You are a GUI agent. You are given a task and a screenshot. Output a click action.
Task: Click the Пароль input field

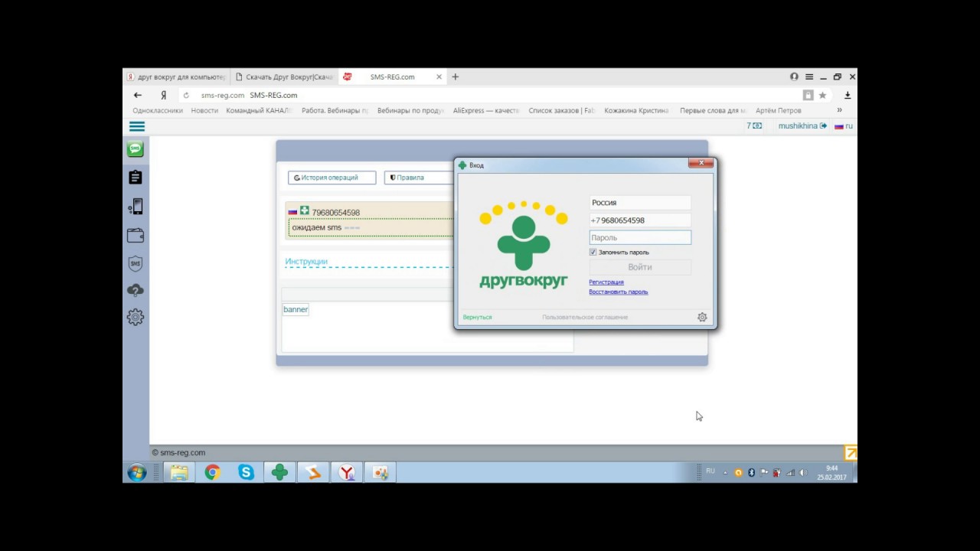(x=640, y=238)
